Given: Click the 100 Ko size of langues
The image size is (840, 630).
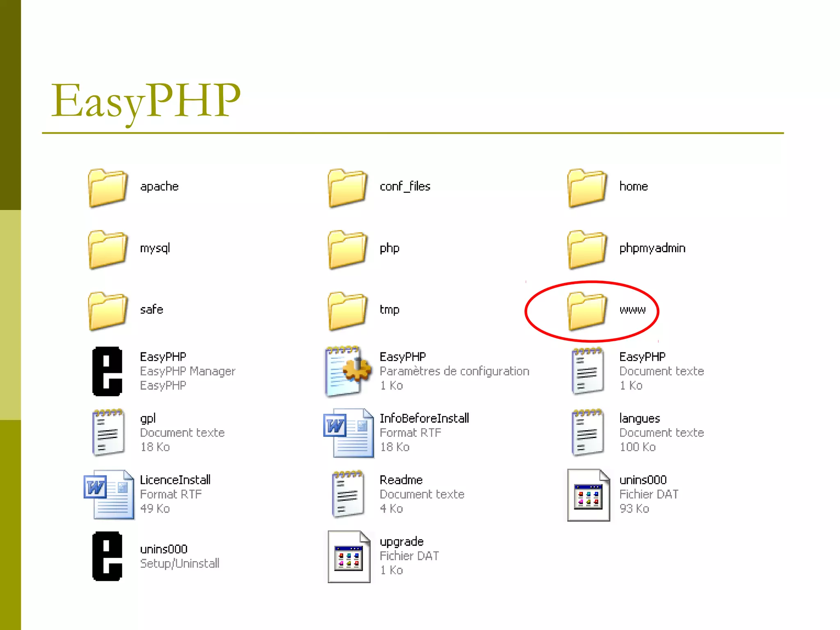Looking at the screenshot, I should pos(637,447).
